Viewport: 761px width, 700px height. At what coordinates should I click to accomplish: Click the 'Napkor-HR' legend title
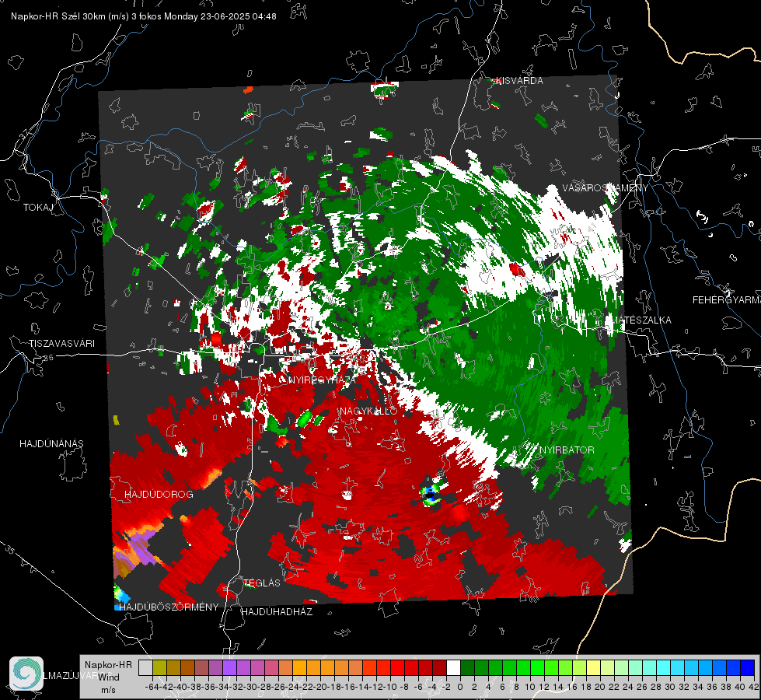coord(108,664)
